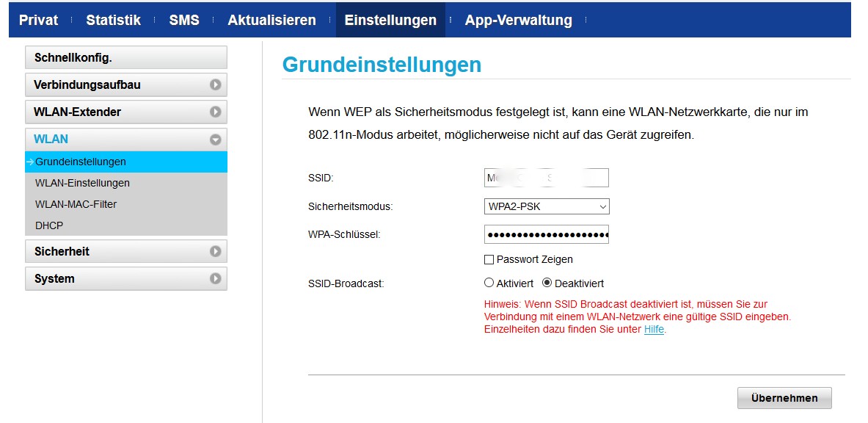Click the collapse arrow icon next to WLAN
Screen dimensions: 868x423
coord(216,139)
